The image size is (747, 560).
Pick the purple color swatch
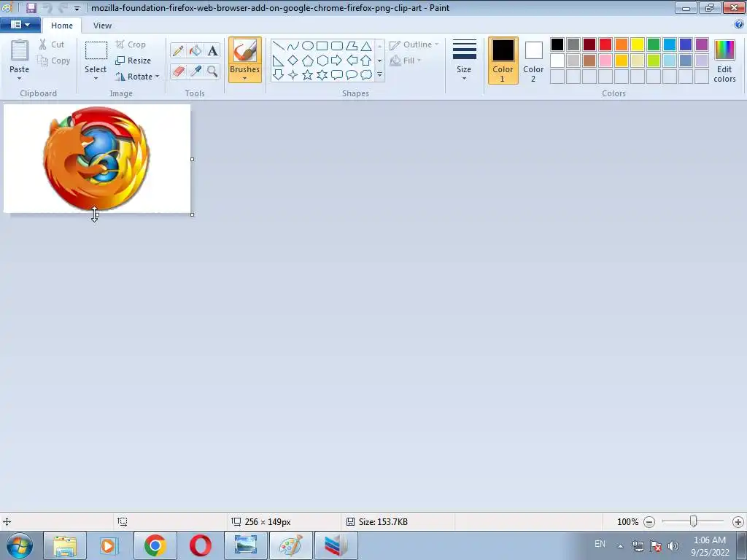tap(702, 44)
